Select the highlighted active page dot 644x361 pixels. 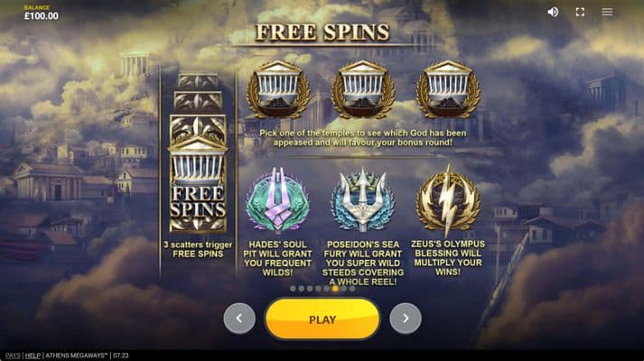[335, 289]
